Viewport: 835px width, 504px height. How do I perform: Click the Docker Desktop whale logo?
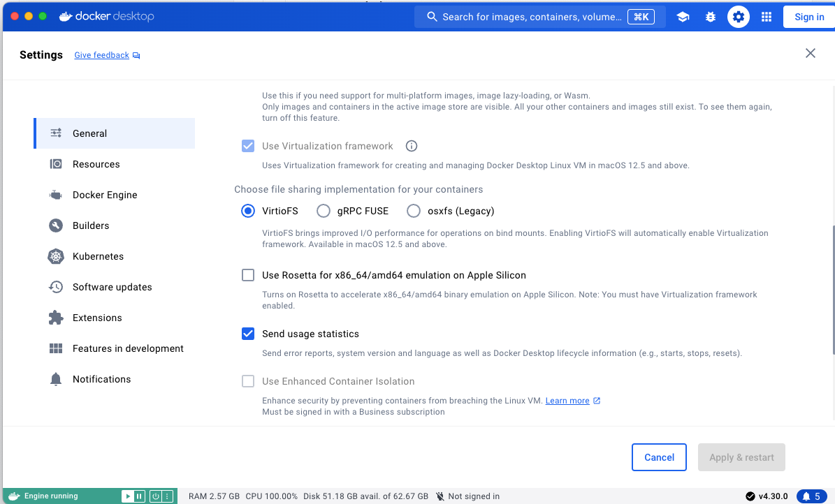(66, 17)
